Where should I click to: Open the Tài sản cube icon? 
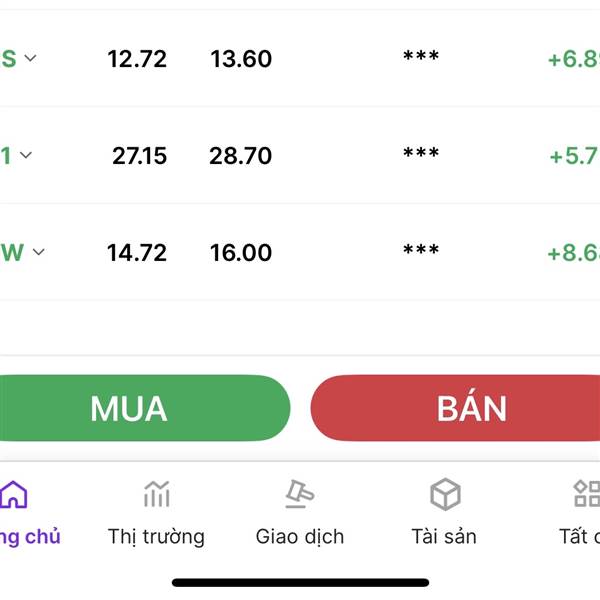tap(445, 494)
